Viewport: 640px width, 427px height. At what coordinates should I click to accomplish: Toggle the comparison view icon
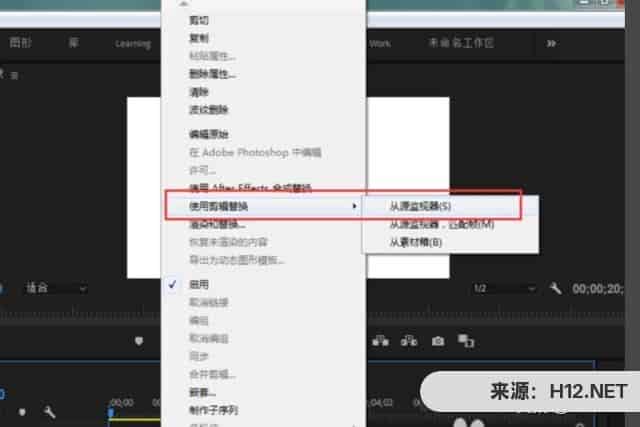(466, 341)
